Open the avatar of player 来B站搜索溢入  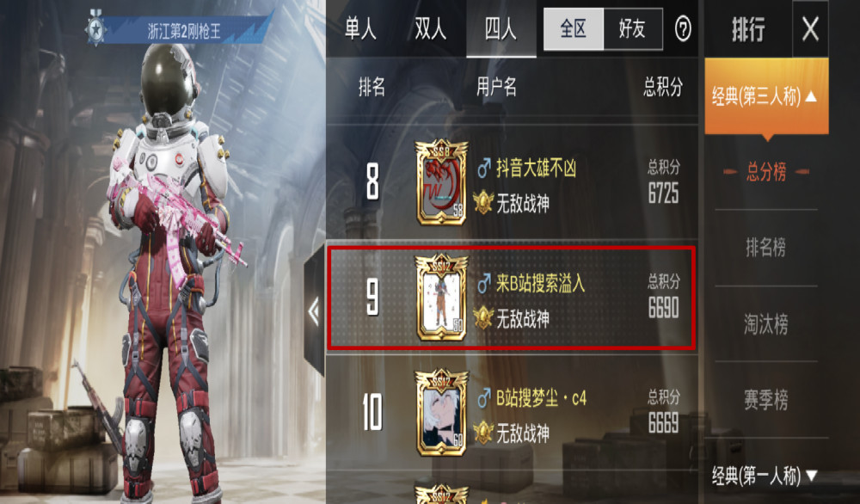click(x=441, y=298)
